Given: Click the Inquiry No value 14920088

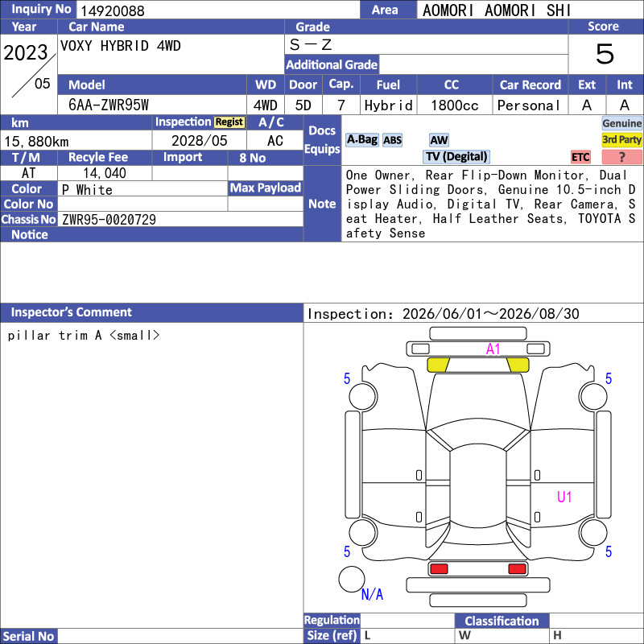Looking at the screenshot, I should click(113, 10).
